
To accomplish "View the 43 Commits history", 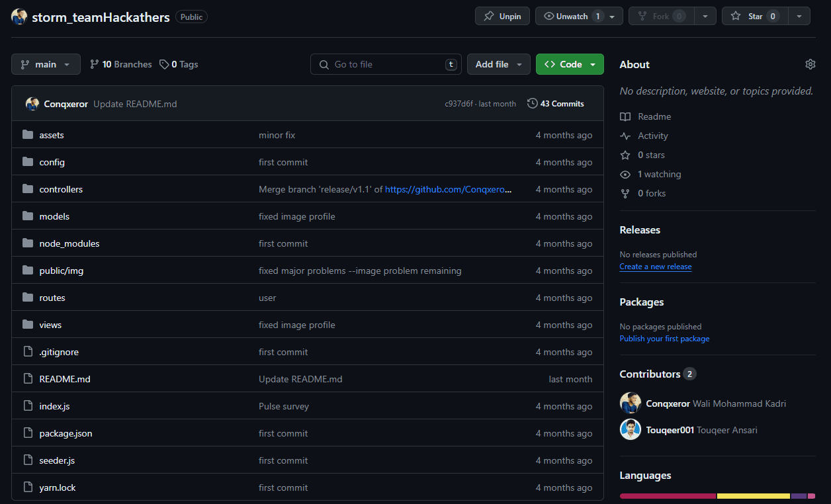I will click(556, 104).
